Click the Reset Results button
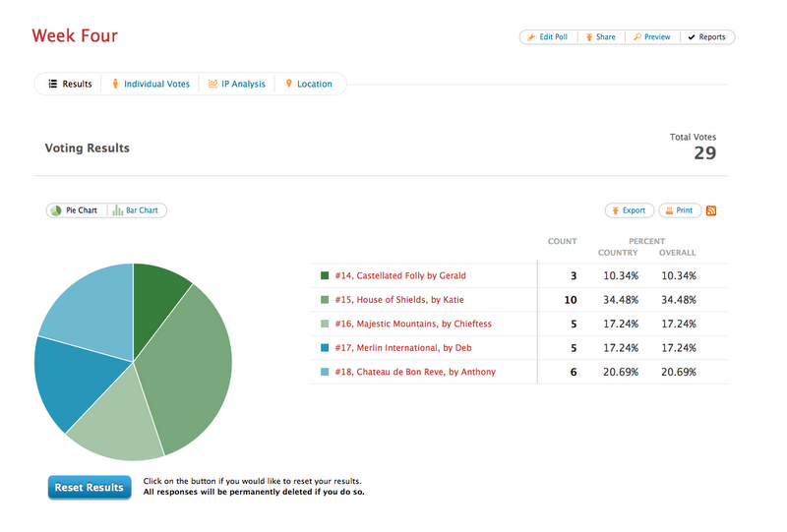The image size is (787, 532). 90,488
